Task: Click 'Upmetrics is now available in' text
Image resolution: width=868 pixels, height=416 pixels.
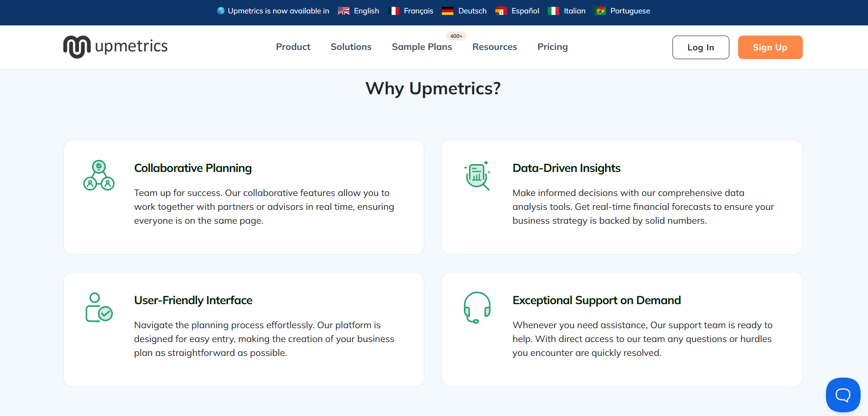Action: [x=279, y=11]
